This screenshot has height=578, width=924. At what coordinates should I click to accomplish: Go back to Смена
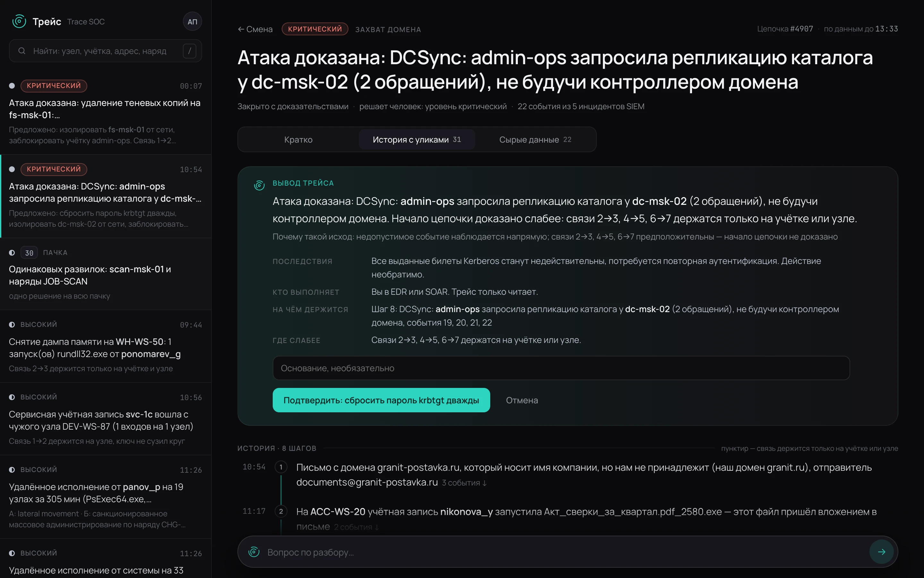click(255, 29)
